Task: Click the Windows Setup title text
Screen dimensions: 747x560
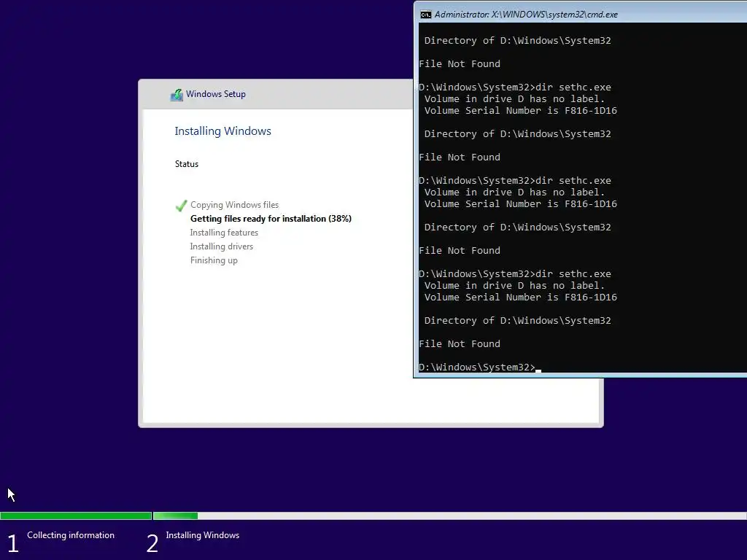Action: pos(216,94)
